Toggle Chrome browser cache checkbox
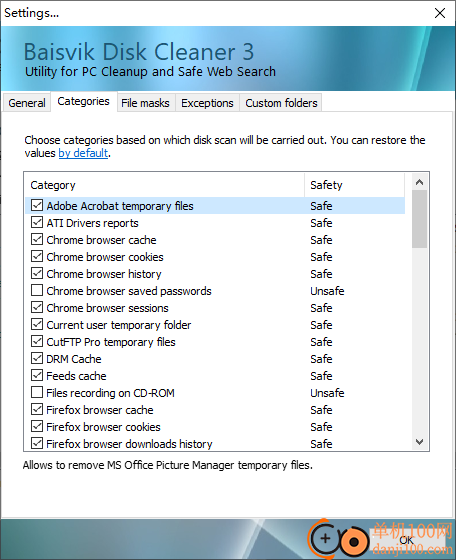The height and width of the screenshot is (560, 456). click(37, 239)
